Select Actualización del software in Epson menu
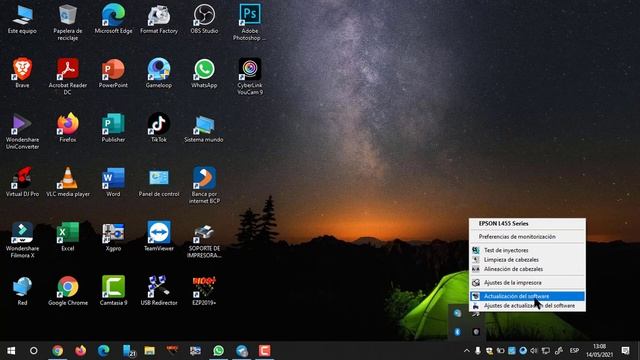The height and width of the screenshot is (360, 640). (527, 296)
